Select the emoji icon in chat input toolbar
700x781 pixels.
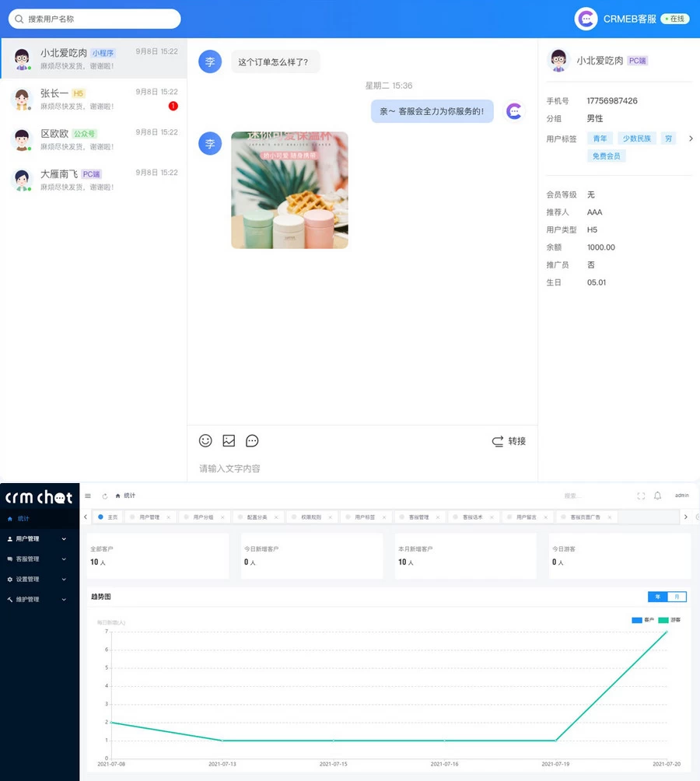205,440
